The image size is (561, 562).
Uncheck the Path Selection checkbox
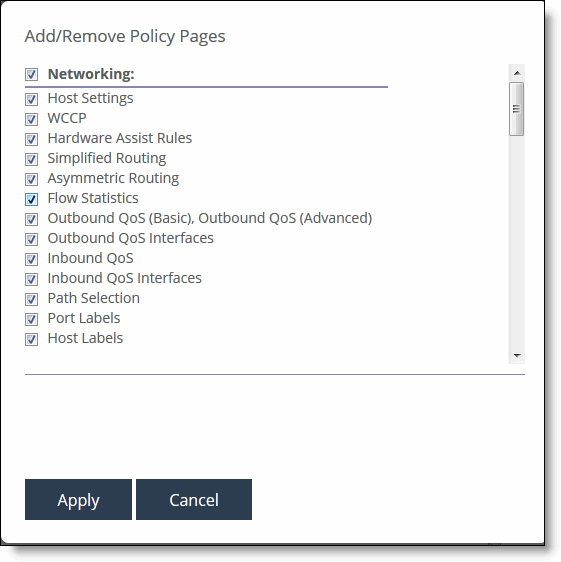tap(32, 299)
